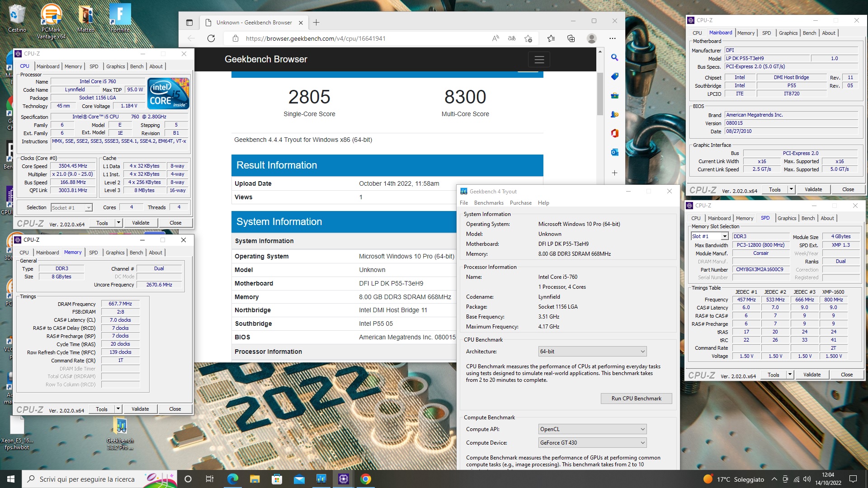Expand Tools arrow in CPU-Z CPU window

click(118, 223)
